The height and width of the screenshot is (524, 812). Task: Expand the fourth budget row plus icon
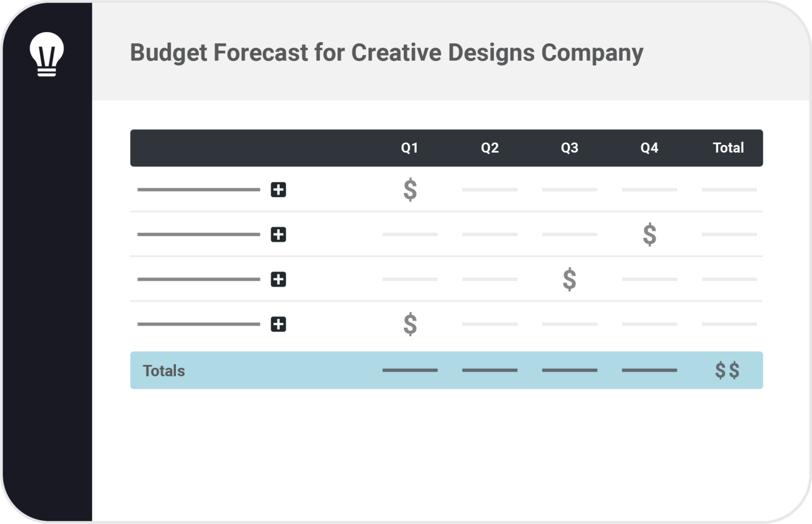279,324
